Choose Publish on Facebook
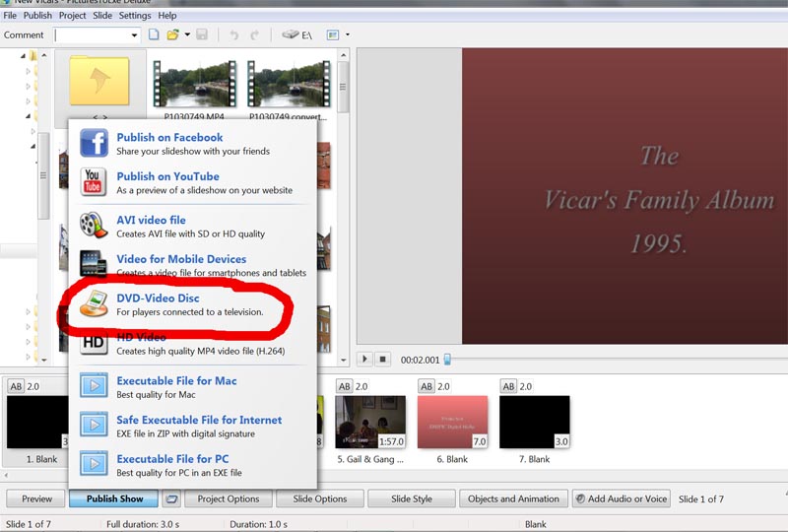Viewport: 788px width, 532px height. coord(169,137)
